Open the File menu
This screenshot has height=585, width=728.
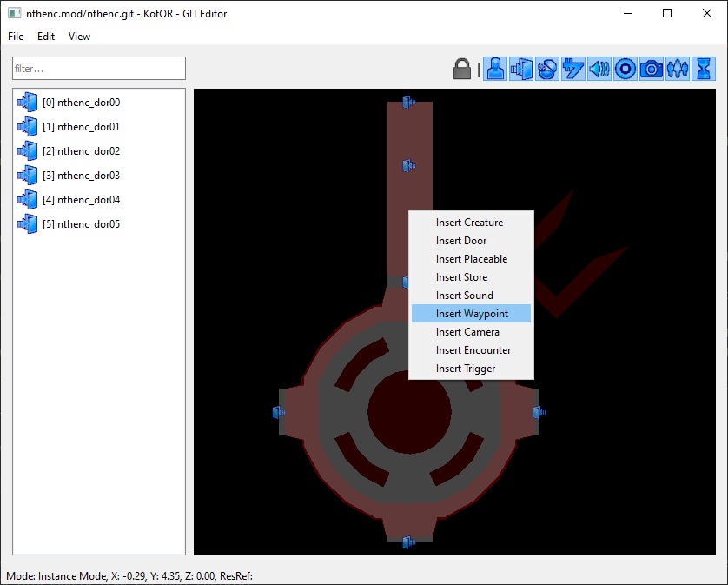click(x=16, y=37)
